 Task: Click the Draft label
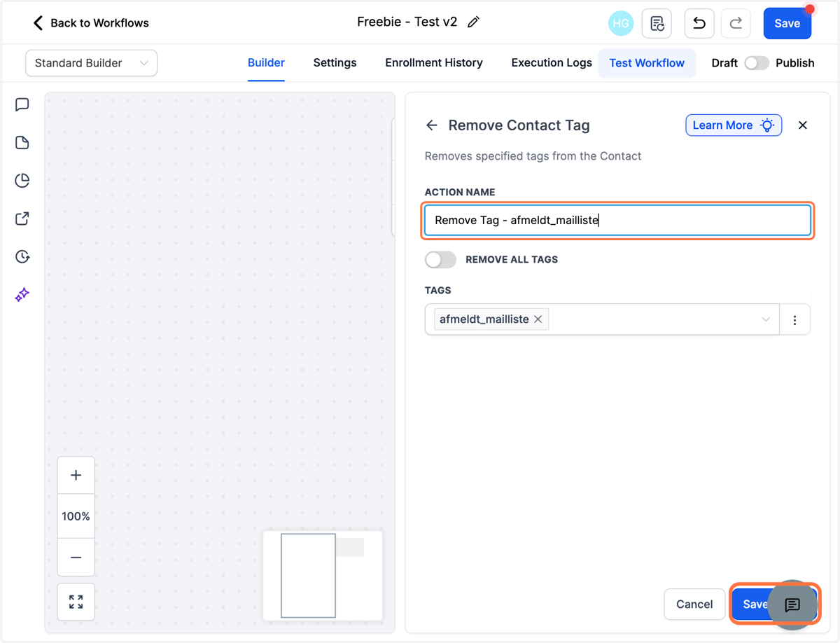724,63
